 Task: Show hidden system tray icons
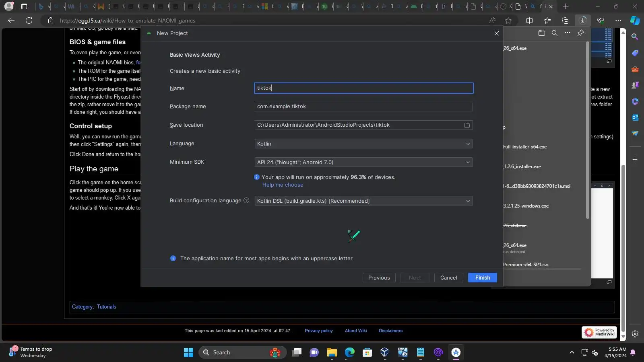point(572,352)
